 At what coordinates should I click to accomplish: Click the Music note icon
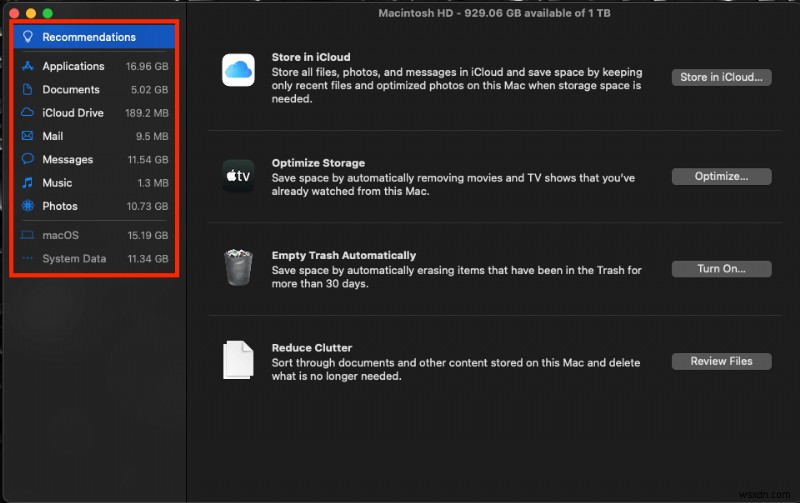[28, 183]
